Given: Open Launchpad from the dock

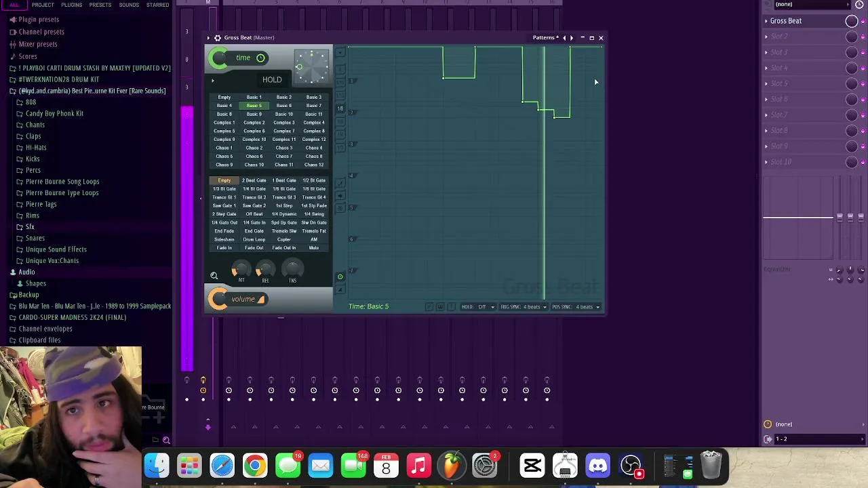Looking at the screenshot, I should [x=190, y=466].
